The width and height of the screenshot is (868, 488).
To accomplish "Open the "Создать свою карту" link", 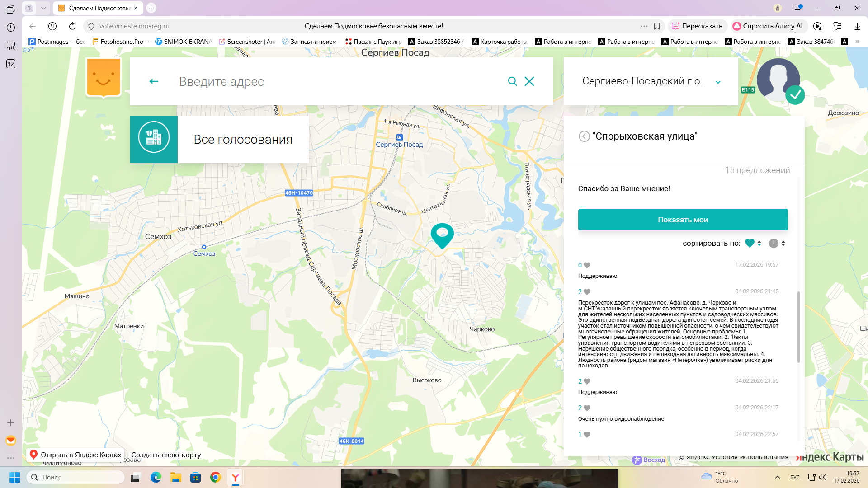I will [x=166, y=455].
